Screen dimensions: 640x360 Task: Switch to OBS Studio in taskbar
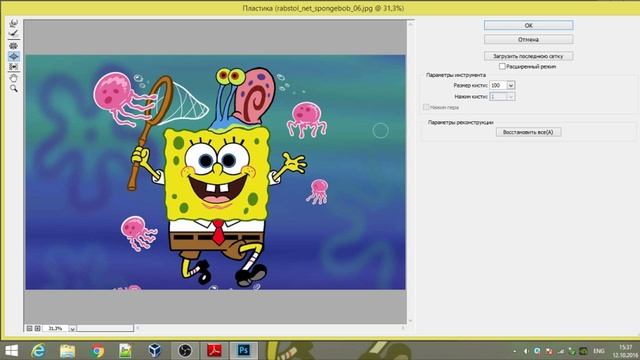(185, 351)
